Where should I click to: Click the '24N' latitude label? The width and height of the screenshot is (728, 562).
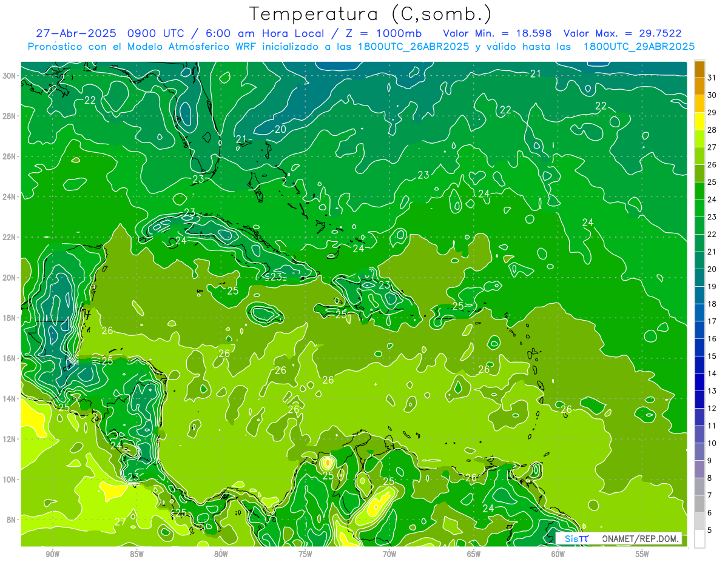click(x=10, y=197)
